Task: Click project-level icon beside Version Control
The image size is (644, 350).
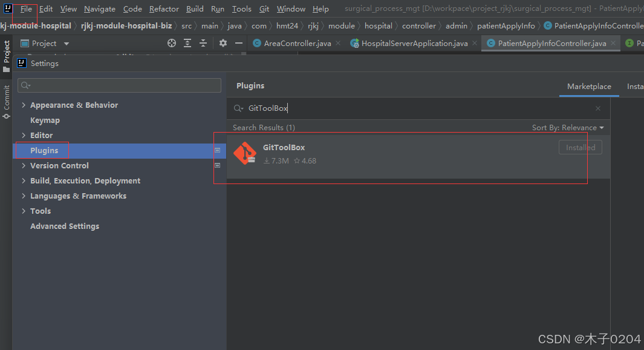Action: click(x=218, y=165)
